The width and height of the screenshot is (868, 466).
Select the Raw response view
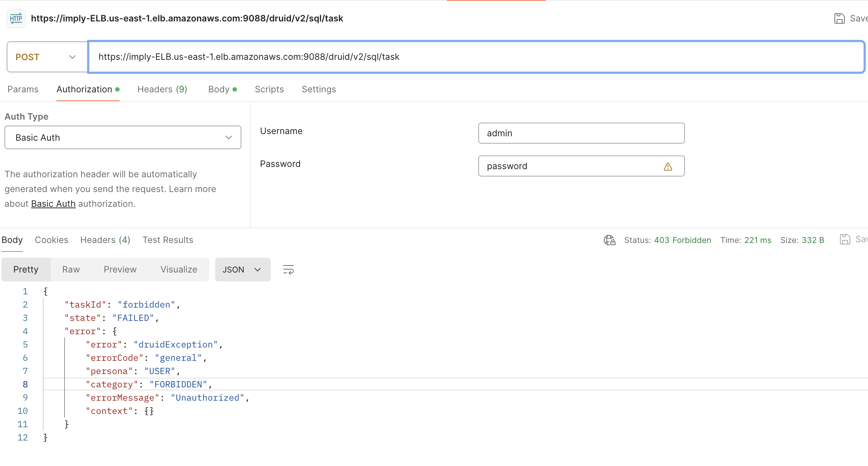(71, 270)
